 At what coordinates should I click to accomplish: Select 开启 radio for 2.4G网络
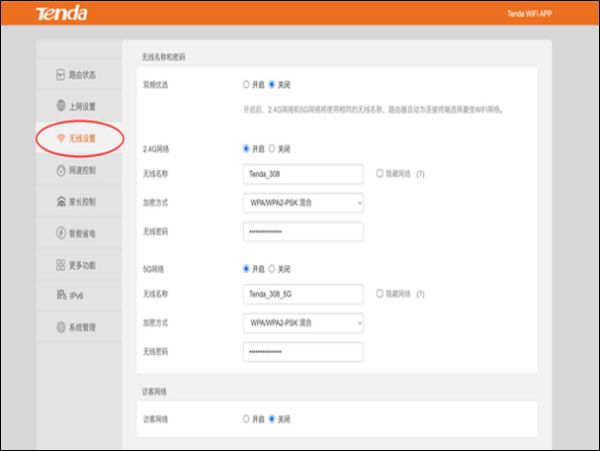[x=246, y=148]
